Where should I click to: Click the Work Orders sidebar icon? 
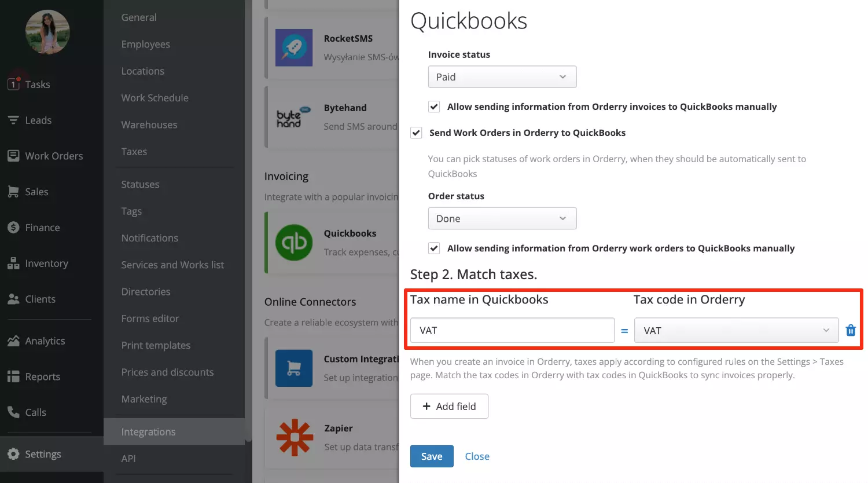[13, 156]
